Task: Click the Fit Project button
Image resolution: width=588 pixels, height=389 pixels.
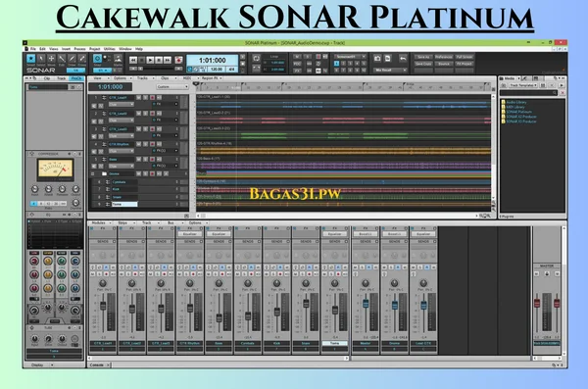Action: pos(465,64)
